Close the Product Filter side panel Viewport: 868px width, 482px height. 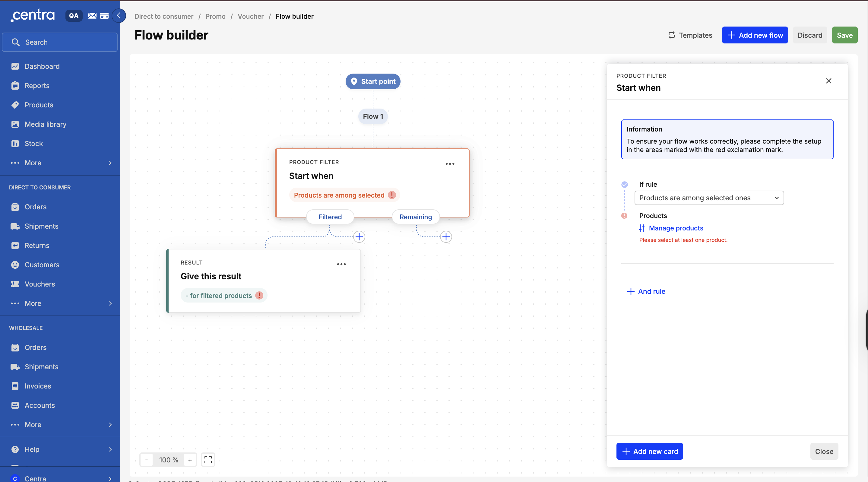pyautogui.click(x=828, y=81)
